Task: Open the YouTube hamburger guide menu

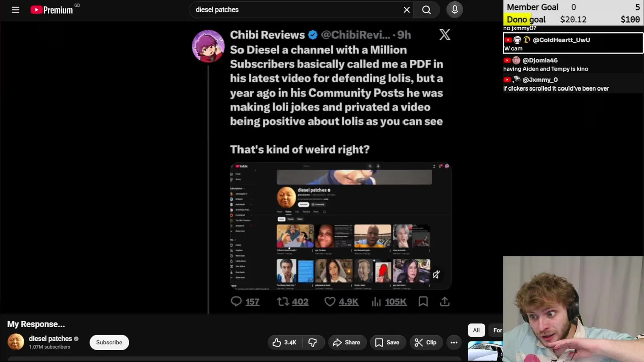Action: coord(15,10)
